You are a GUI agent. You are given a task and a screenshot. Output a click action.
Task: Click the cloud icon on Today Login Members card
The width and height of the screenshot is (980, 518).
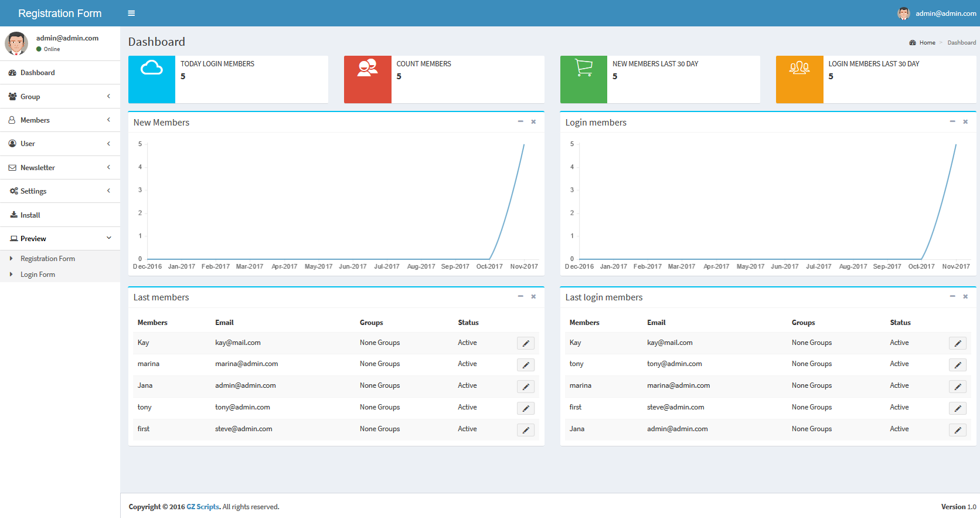152,68
